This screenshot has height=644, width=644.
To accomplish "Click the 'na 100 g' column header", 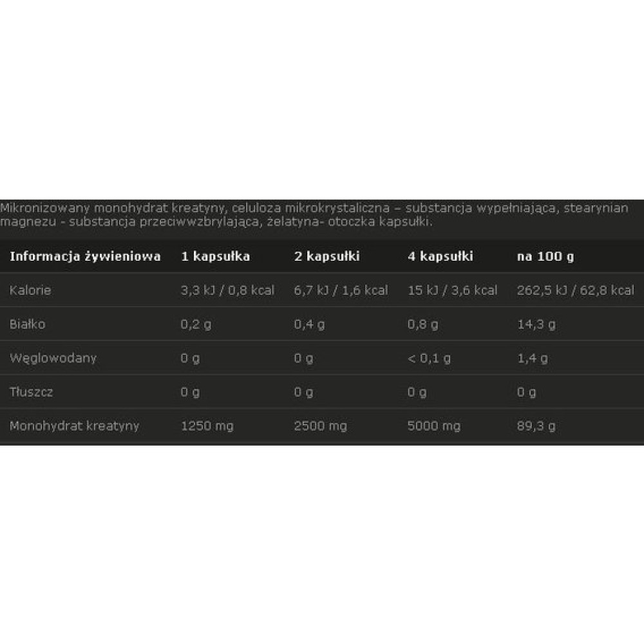I will (x=545, y=256).
